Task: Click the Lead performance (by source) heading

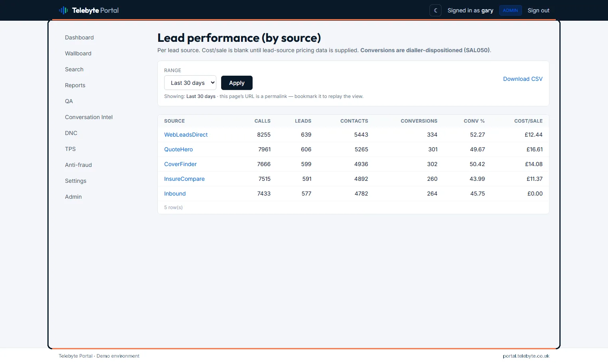Action: coord(239,38)
